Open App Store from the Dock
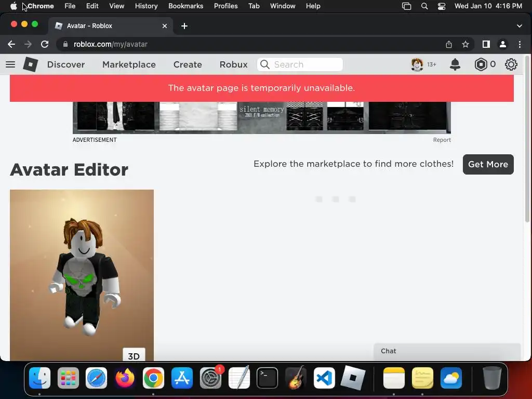This screenshot has width=532, height=399. click(x=182, y=378)
